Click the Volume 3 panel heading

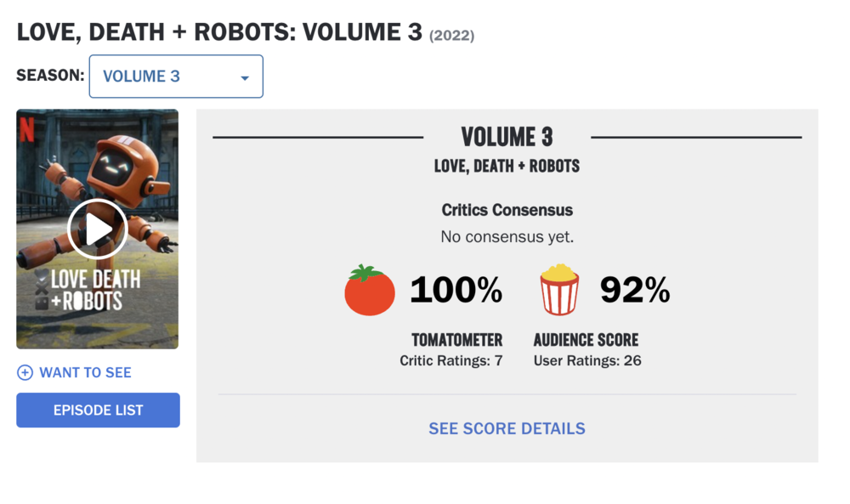click(x=507, y=137)
